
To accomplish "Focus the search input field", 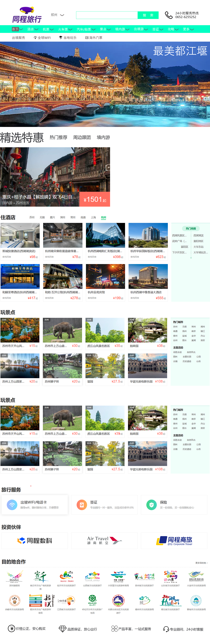I will (x=107, y=15).
